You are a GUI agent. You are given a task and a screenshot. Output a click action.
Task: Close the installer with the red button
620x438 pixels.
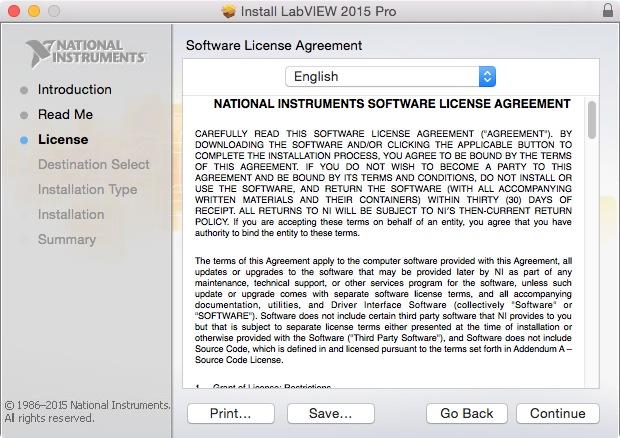tap(14, 11)
